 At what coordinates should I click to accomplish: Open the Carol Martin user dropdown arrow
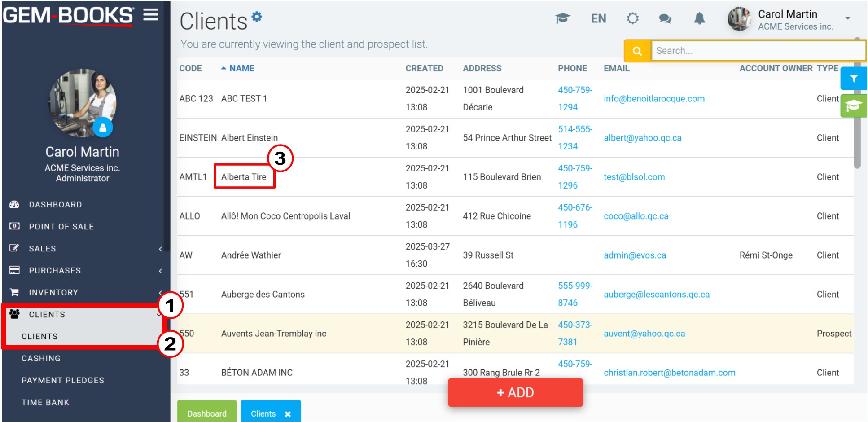pos(848,18)
